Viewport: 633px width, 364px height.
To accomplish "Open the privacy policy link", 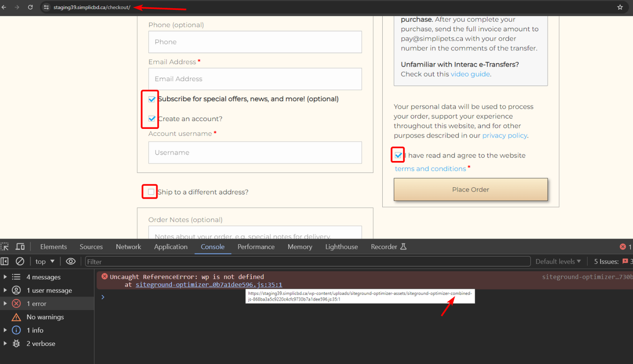I will [x=504, y=135].
